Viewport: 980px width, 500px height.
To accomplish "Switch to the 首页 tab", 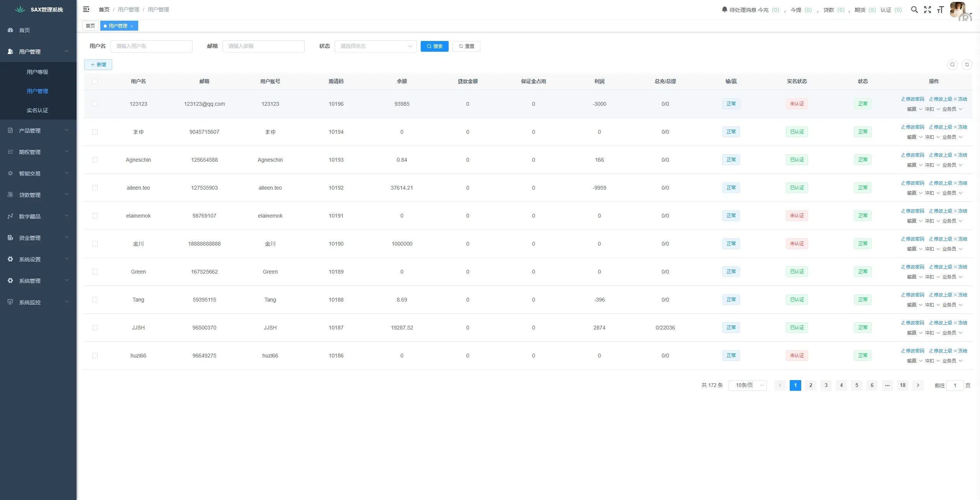I will coord(90,26).
